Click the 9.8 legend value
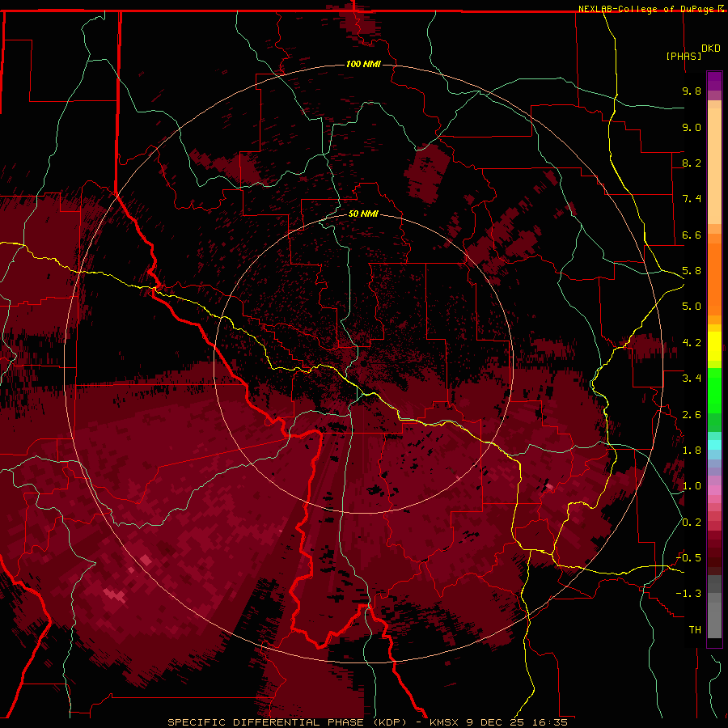The width and height of the screenshot is (728, 728). (692, 91)
